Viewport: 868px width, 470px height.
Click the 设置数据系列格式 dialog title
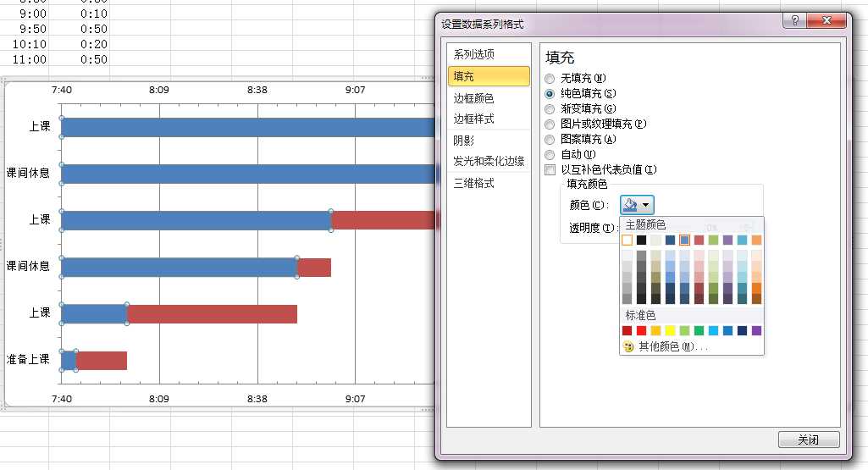click(482, 25)
